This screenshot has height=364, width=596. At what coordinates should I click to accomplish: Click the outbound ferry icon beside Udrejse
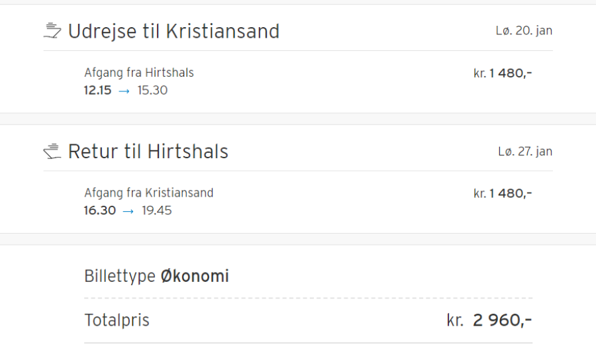[x=52, y=31]
